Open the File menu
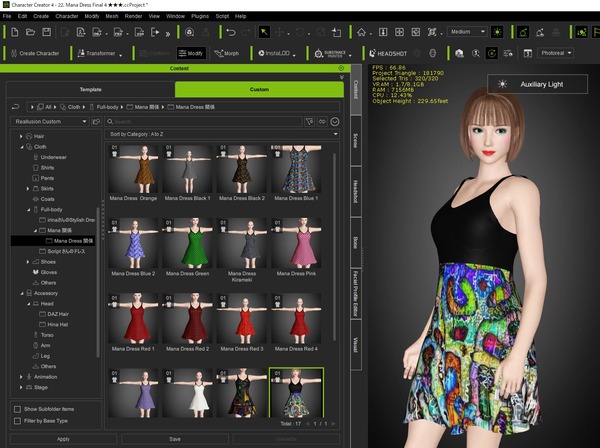 click(x=7, y=16)
